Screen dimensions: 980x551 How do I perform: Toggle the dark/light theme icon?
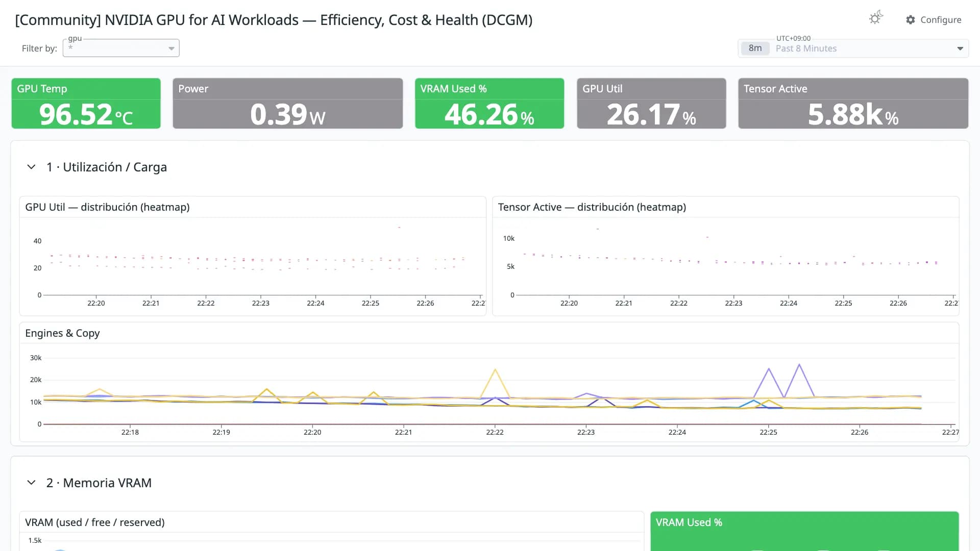click(x=875, y=18)
